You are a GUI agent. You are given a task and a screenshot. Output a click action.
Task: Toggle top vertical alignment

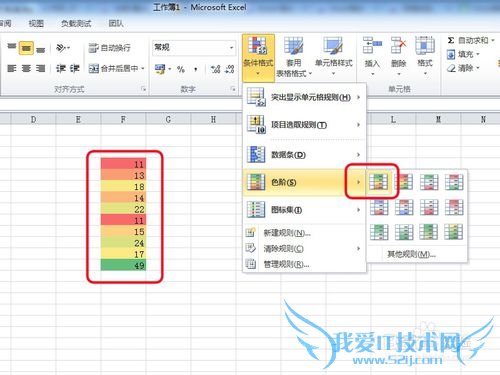(12, 48)
